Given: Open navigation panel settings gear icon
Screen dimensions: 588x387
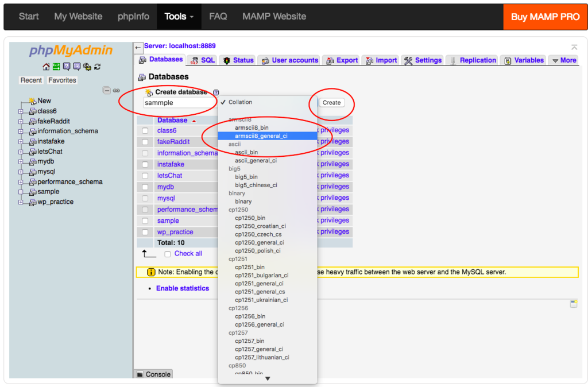Looking at the screenshot, I should 87,67.
